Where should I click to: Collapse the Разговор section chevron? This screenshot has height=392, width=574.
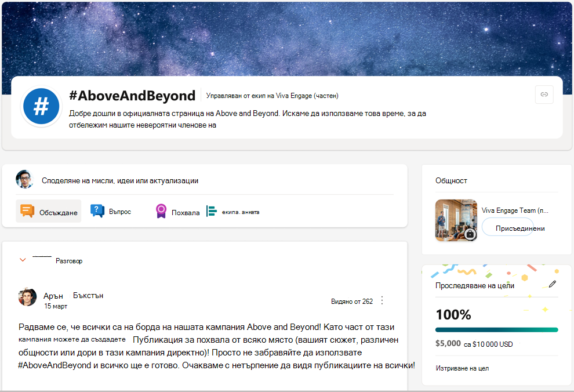tap(23, 260)
